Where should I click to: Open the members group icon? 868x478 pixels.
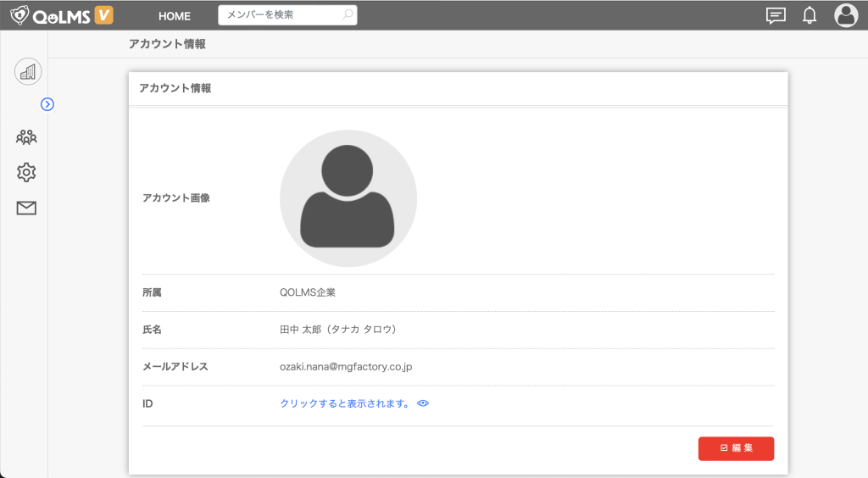[26, 136]
